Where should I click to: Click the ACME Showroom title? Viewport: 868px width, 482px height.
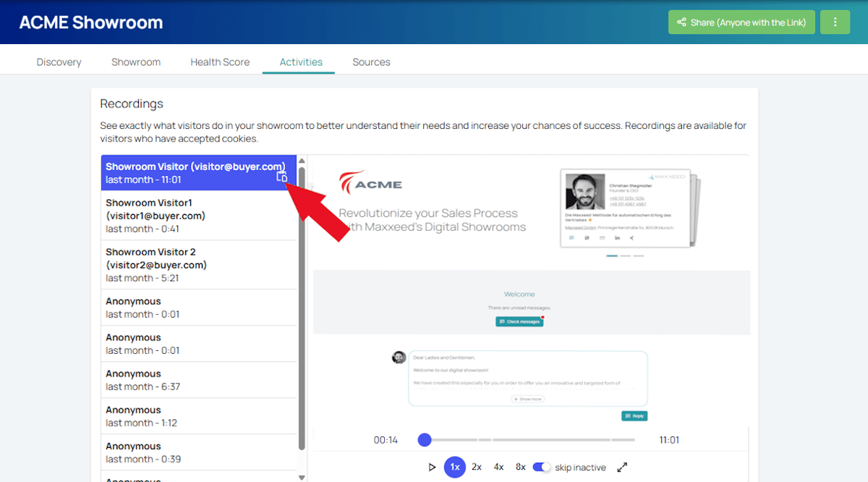click(91, 22)
